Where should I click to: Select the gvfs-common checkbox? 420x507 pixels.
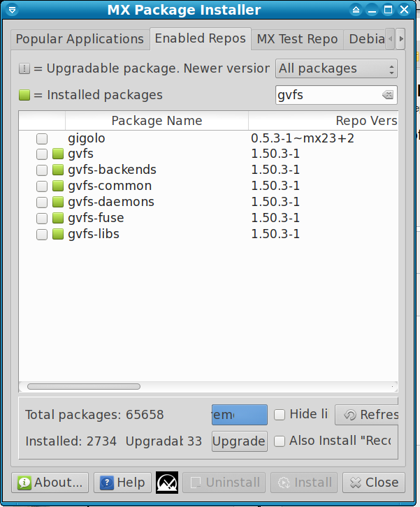(x=42, y=186)
